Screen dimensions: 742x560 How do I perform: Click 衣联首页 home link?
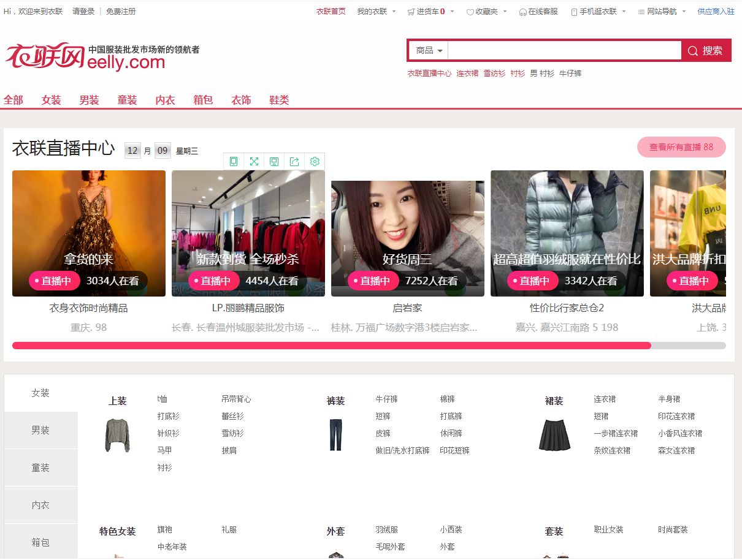[331, 12]
